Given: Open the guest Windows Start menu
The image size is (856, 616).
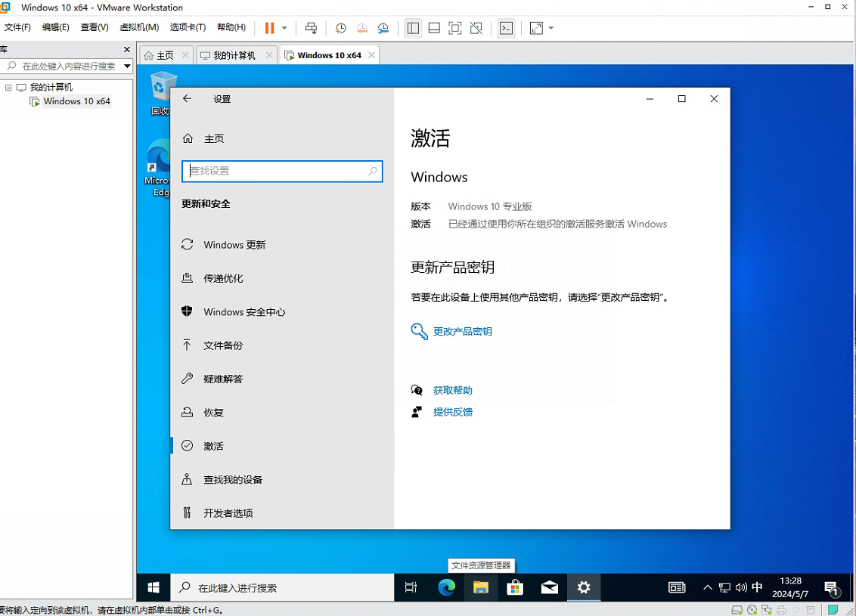Looking at the screenshot, I should [x=154, y=587].
